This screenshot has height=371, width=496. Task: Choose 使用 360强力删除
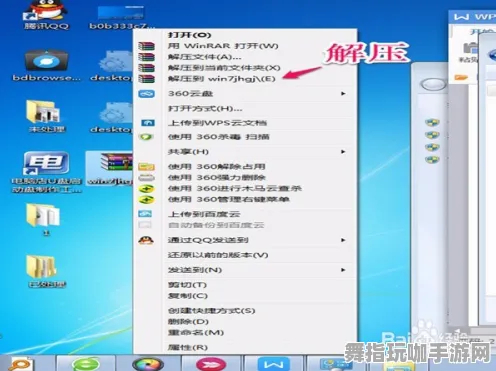click(217, 177)
